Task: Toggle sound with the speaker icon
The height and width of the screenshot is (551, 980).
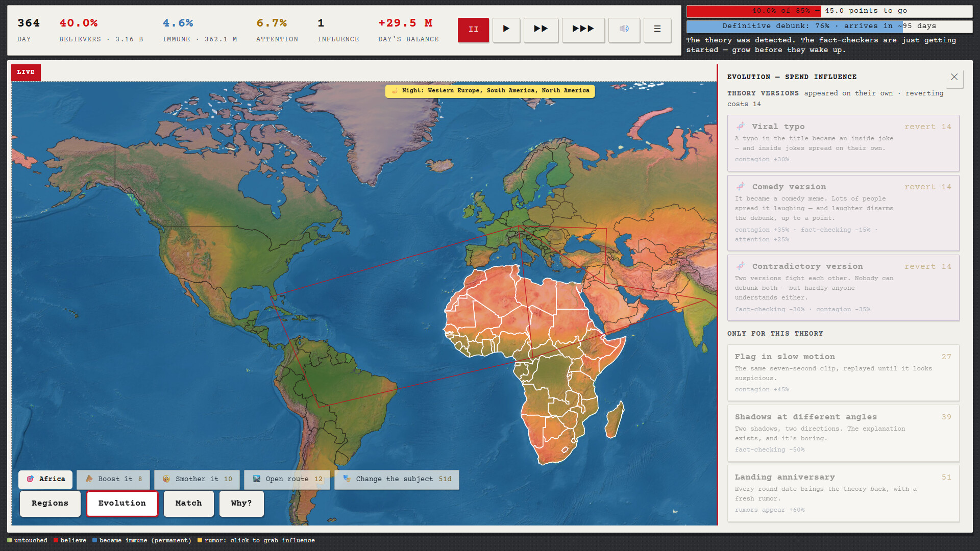Action: coord(624,30)
